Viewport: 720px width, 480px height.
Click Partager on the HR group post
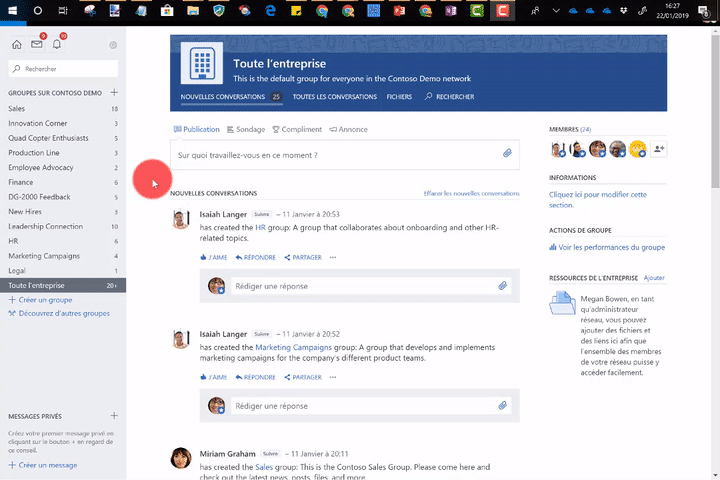click(x=303, y=257)
